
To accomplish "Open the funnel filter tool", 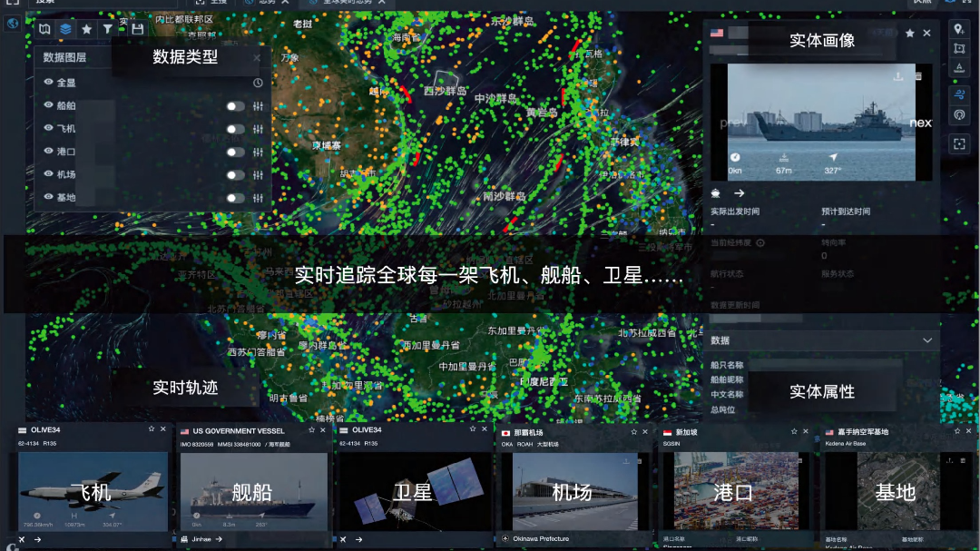I will [108, 29].
